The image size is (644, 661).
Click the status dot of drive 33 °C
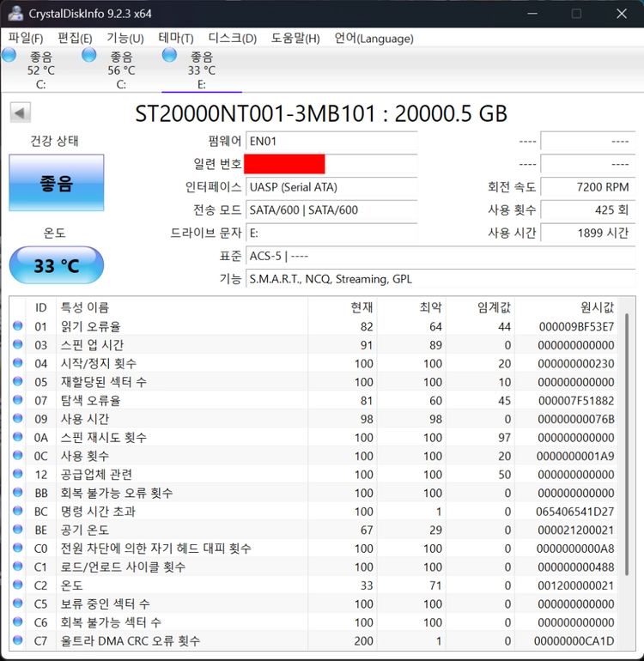click(x=169, y=55)
